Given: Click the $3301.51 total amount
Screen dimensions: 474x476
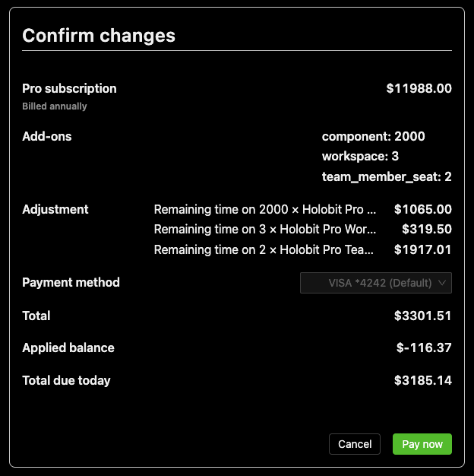Looking at the screenshot, I should (423, 316).
